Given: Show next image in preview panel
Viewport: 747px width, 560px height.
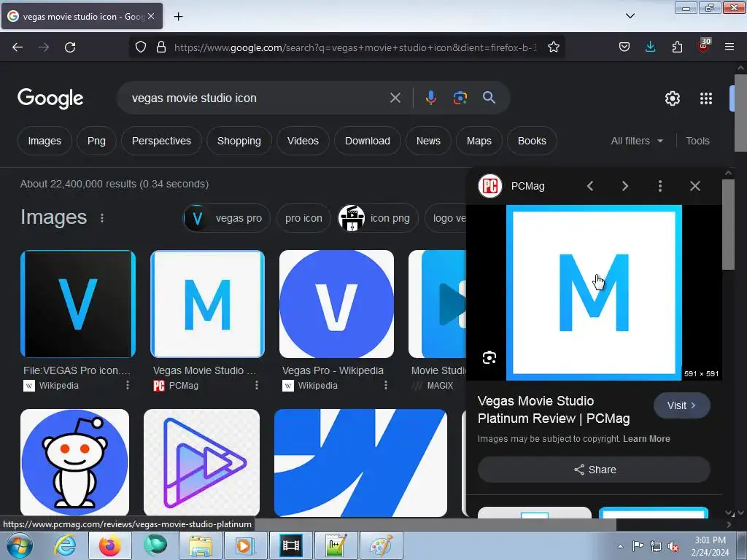Looking at the screenshot, I should pos(625,186).
